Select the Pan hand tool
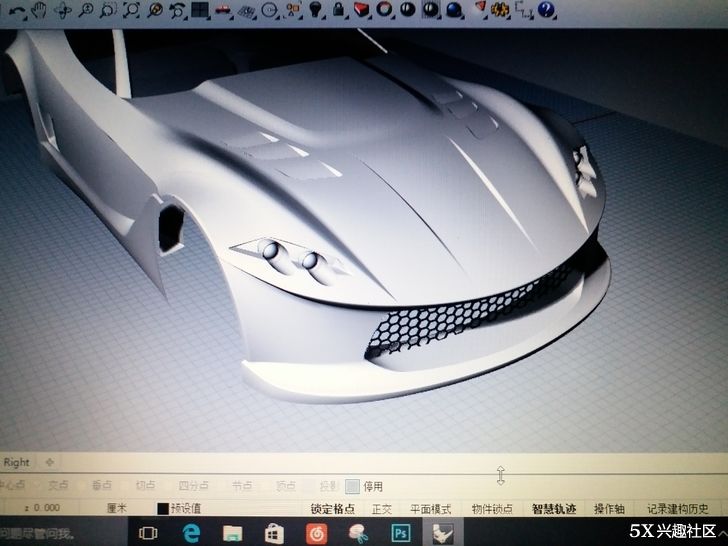Image resolution: width=728 pixels, height=546 pixels. pos(40,10)
